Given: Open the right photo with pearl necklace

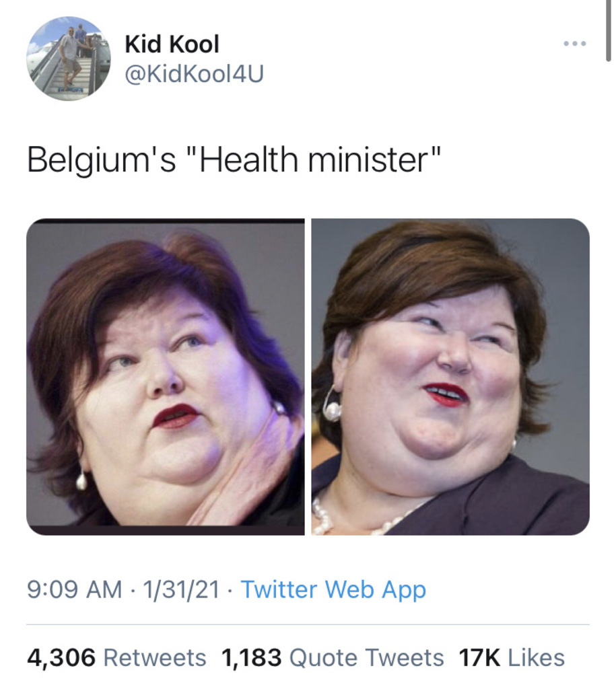Looking at the screenshot, I should point(450,377).
